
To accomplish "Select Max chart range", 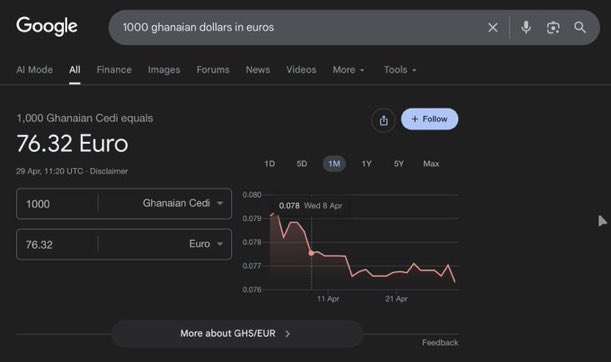I will point(431,164).
